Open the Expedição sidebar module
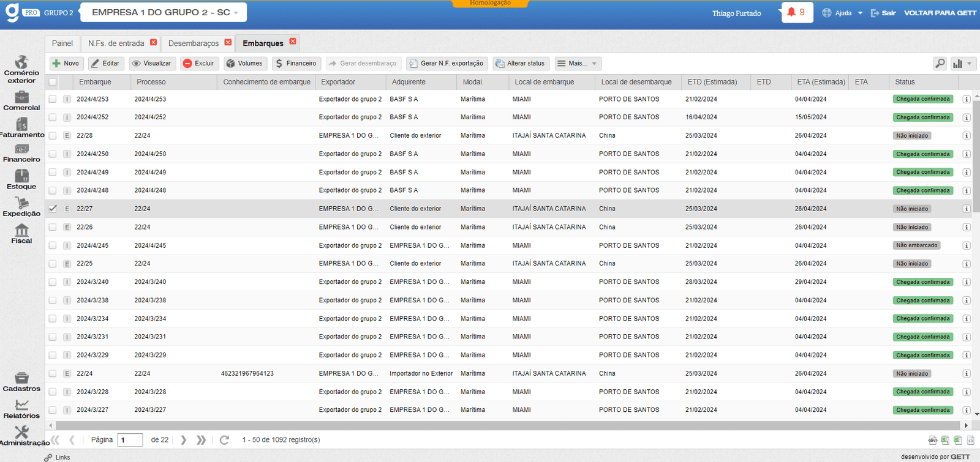This screenshot has width=980, height=462. (21, 207)
